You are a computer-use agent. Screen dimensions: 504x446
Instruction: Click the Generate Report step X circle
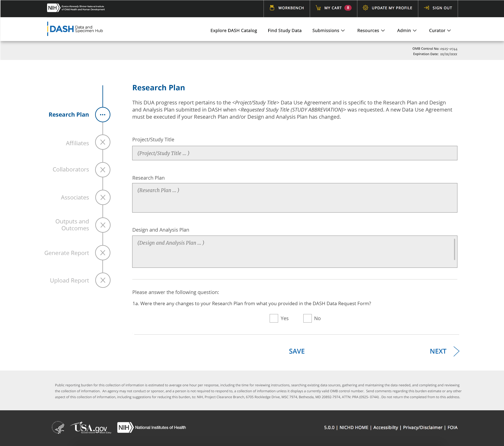[x=103, y=253]
